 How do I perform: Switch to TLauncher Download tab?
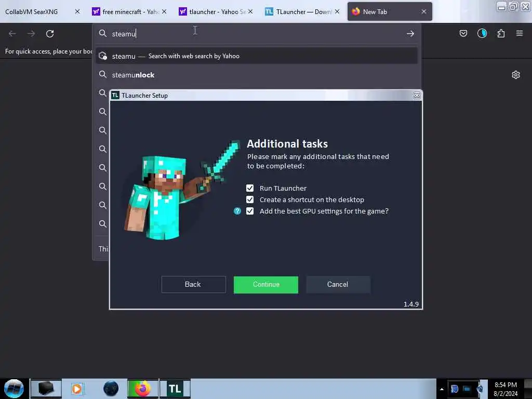(x=303, y=11)
